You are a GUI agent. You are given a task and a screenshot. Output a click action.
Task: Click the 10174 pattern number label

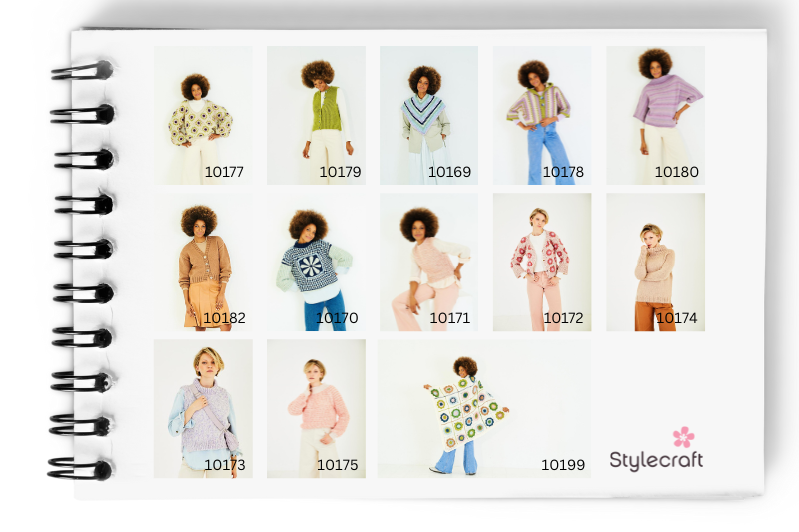[x=676, y=319]
